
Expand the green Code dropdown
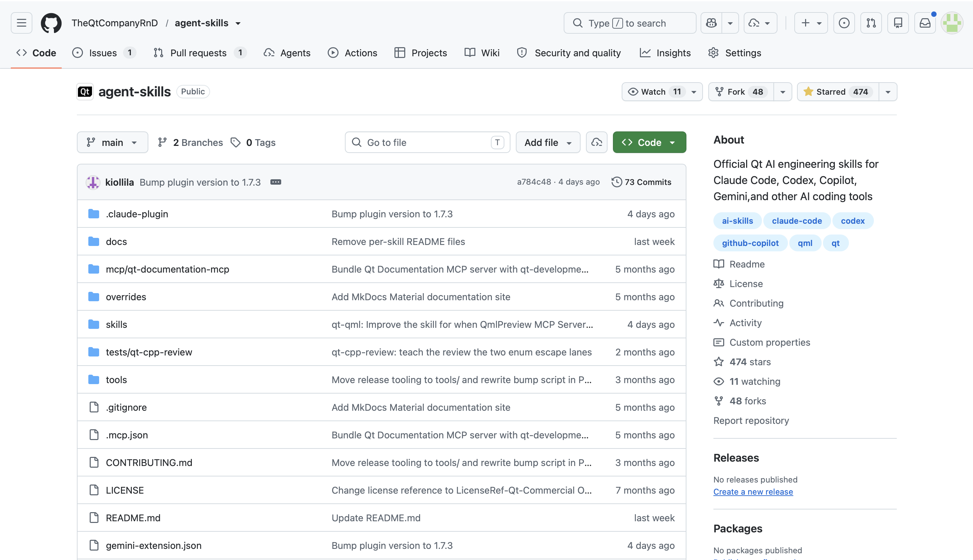tap(649, 142)
